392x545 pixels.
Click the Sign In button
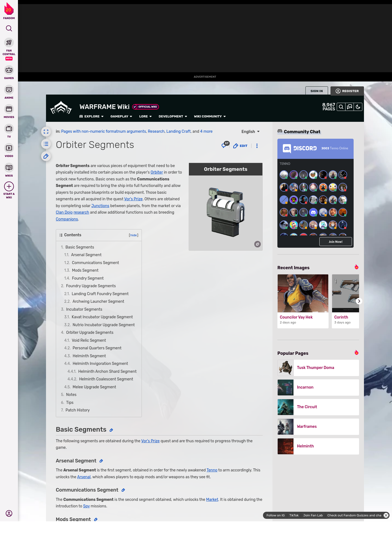[x=317, y=91]
